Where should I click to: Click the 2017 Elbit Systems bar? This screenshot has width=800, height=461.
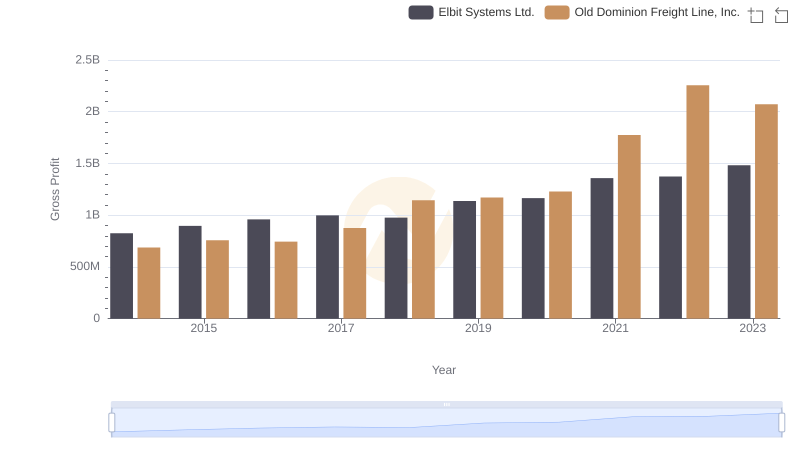click(328, 267)
